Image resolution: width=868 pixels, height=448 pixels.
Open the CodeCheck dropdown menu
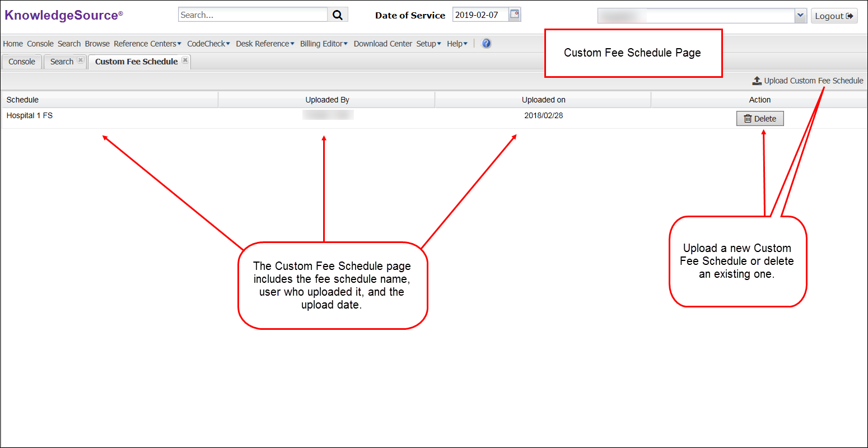(208, 44)
